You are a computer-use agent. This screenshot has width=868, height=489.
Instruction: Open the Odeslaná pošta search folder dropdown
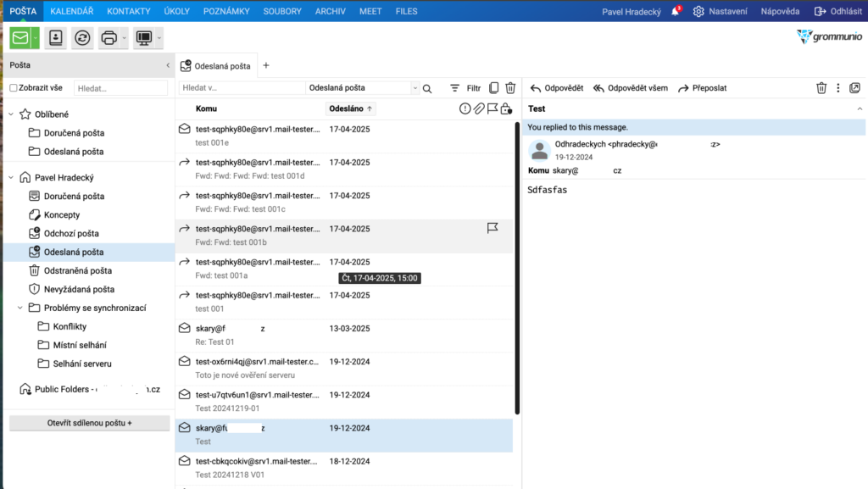tap(415, 88)
